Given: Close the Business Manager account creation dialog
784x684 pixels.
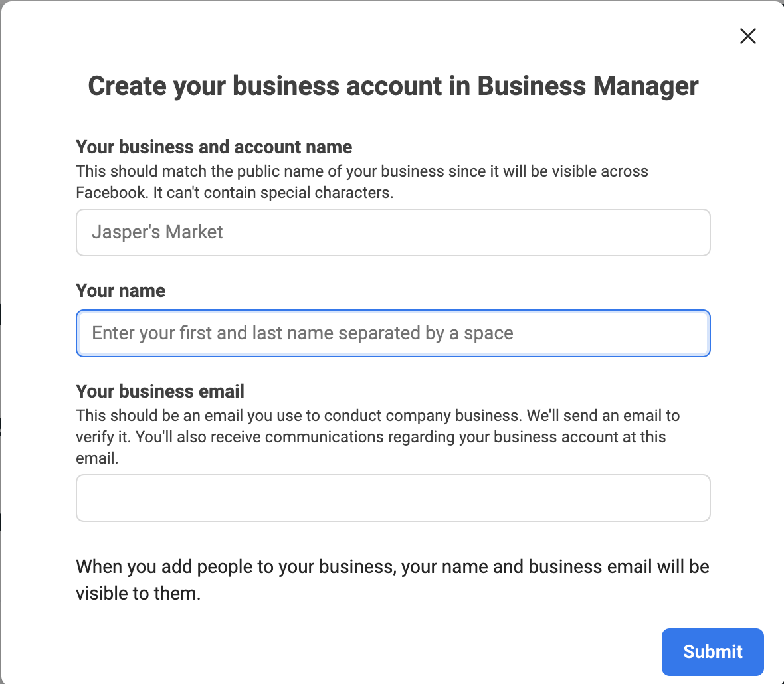Looking at the screenshot, I should 748,36.
